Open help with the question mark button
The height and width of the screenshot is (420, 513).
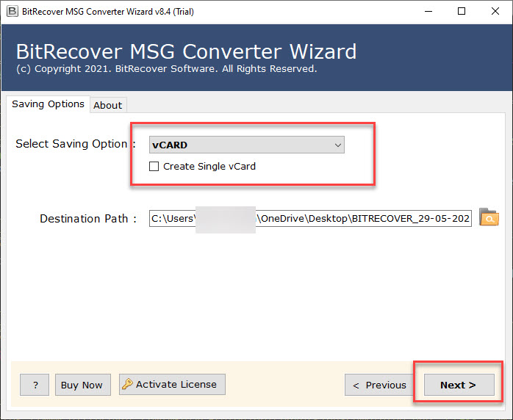(35, 385)
